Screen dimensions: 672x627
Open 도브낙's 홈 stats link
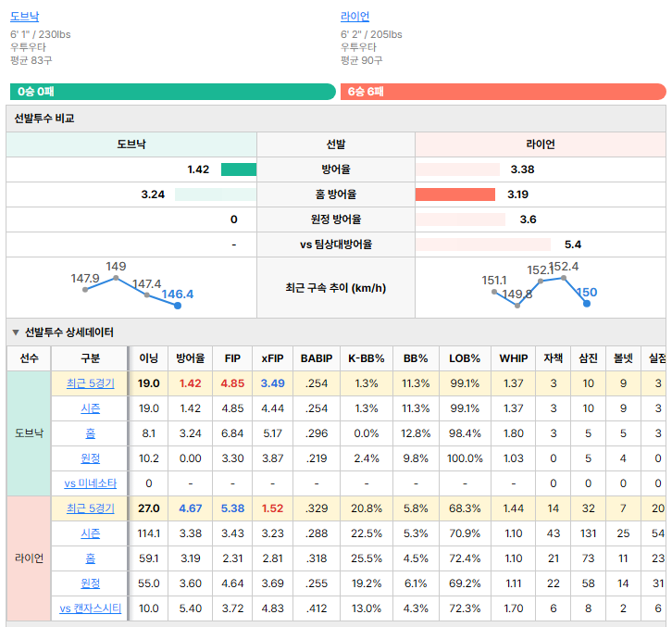pos(91,433)
